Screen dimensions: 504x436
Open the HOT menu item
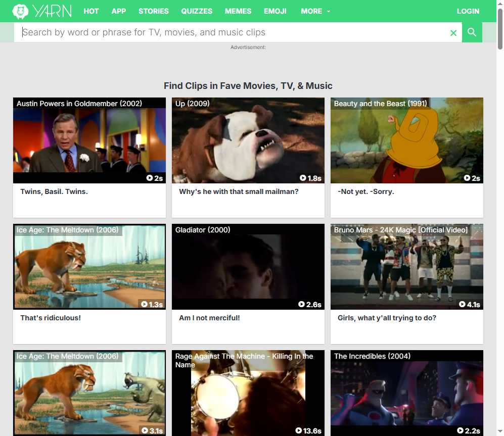[91, 11]
